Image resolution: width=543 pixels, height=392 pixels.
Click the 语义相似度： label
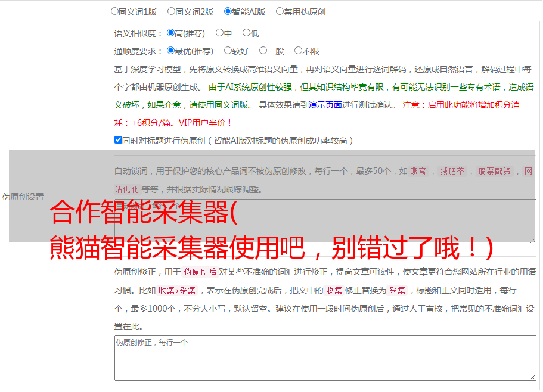tap(138, 33)
